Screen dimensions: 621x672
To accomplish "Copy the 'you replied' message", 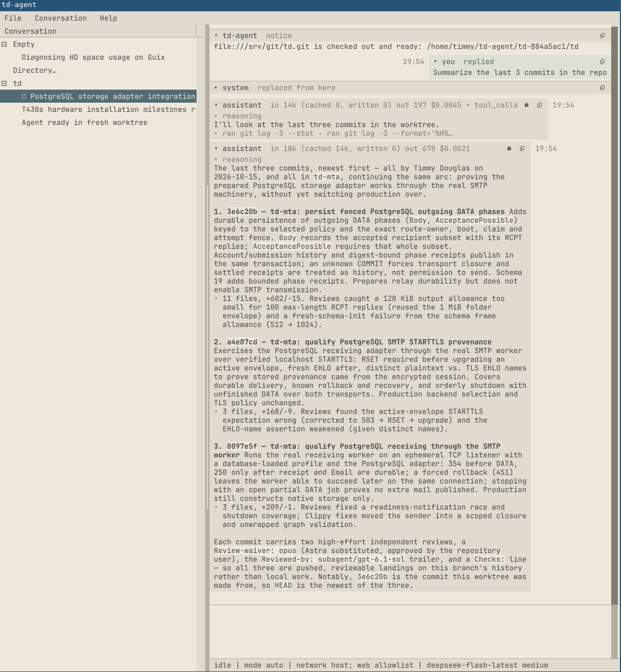I will 603,61.
